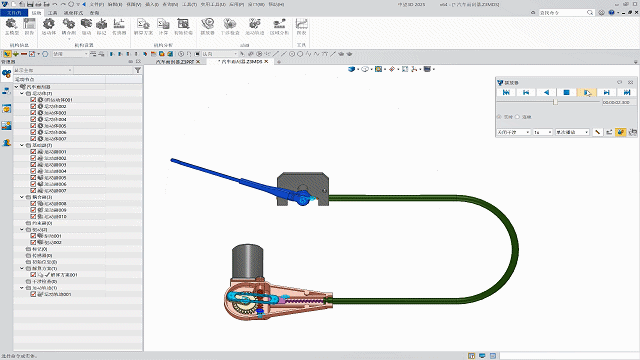Click the 图表 (chart) ribbon icon
640x360 pixels.
301,26
